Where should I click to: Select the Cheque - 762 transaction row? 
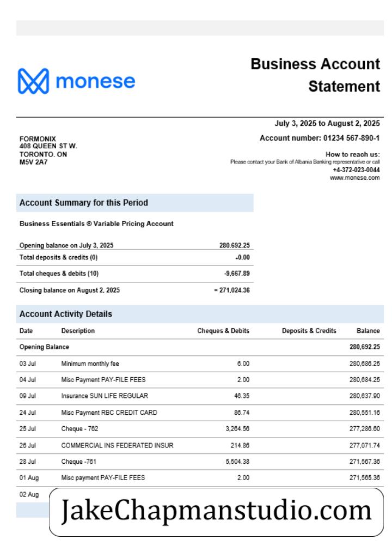(x=200, y=428)
